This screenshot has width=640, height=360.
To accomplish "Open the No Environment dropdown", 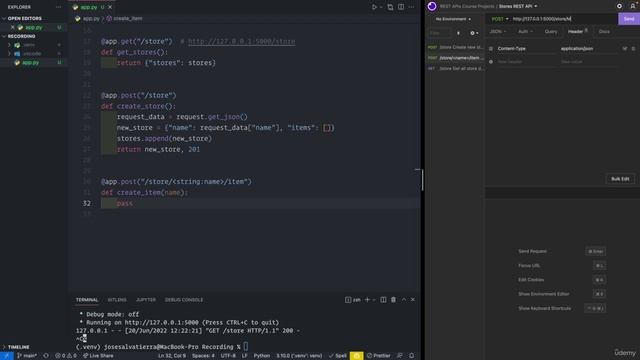I will 453,19.
